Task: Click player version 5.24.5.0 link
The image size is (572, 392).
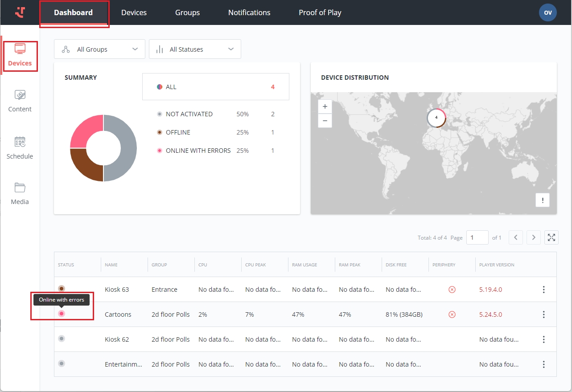Action: tap(490, 314)
